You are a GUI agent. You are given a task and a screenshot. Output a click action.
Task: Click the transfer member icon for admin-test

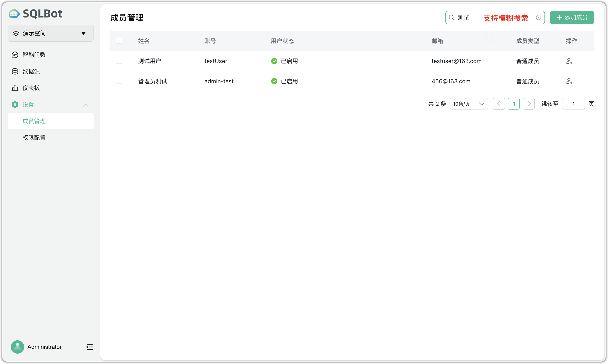pos(570,81)
